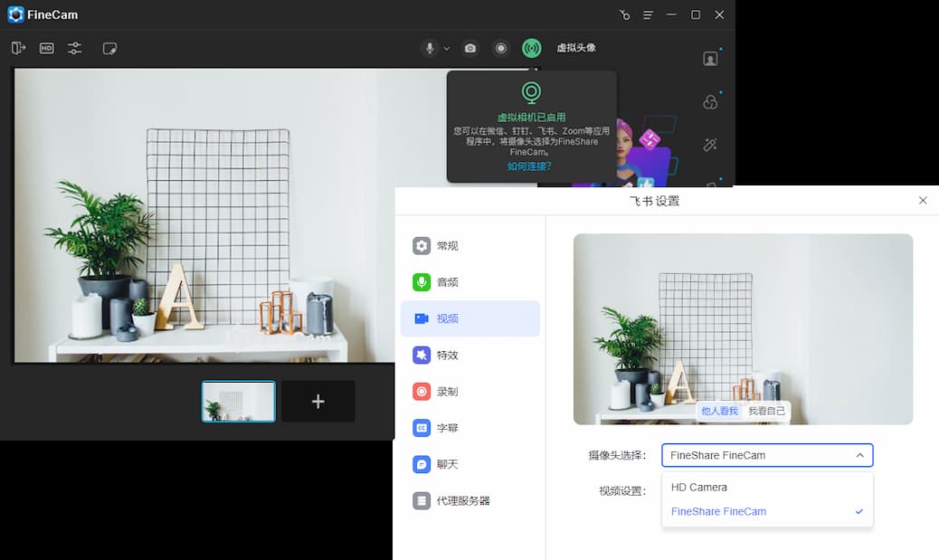Collapse the 摄像头选择 camera dropdown
Screen dimensions: 939x560
tap(858, 455)
